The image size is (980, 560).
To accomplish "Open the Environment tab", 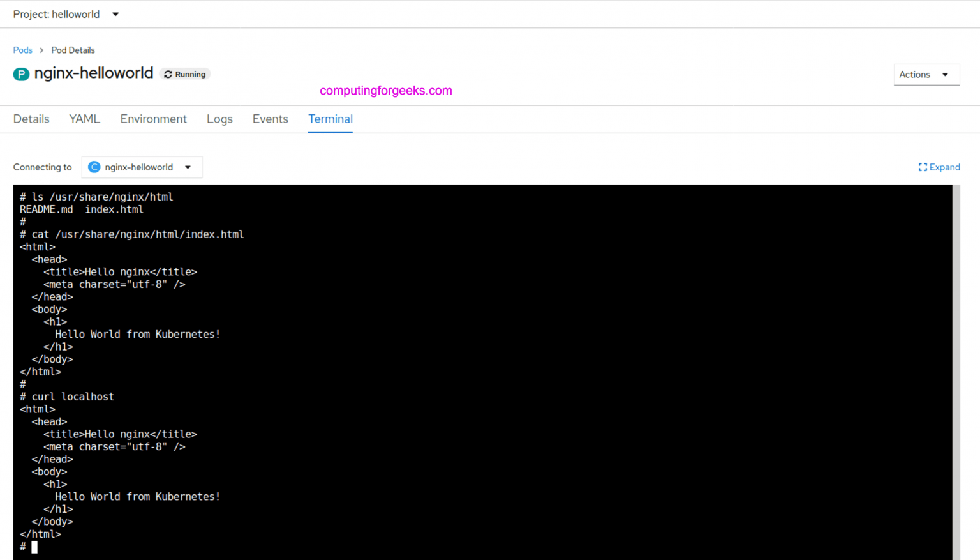I will click(153, 119).
